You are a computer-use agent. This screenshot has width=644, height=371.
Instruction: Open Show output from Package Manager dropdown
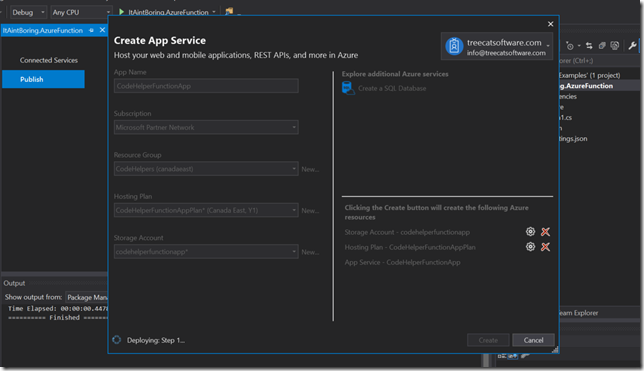[87, 297]
